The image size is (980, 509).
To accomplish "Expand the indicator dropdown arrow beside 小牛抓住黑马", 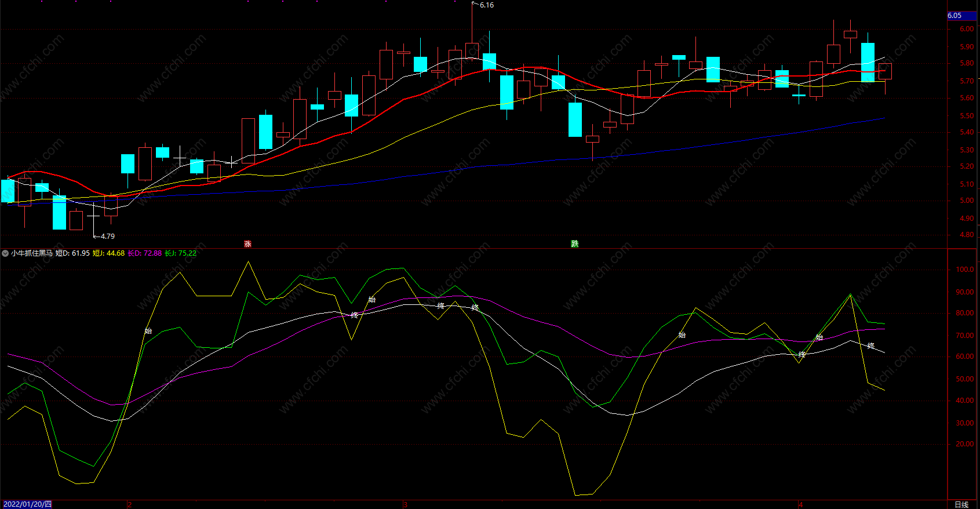I will pyautogui.click(x=5, y=253).
